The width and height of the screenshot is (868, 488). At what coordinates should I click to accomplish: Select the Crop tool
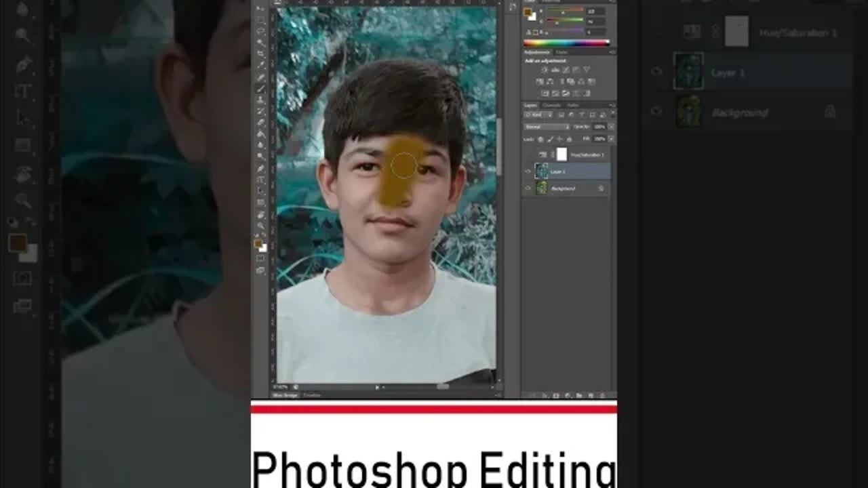260,54
